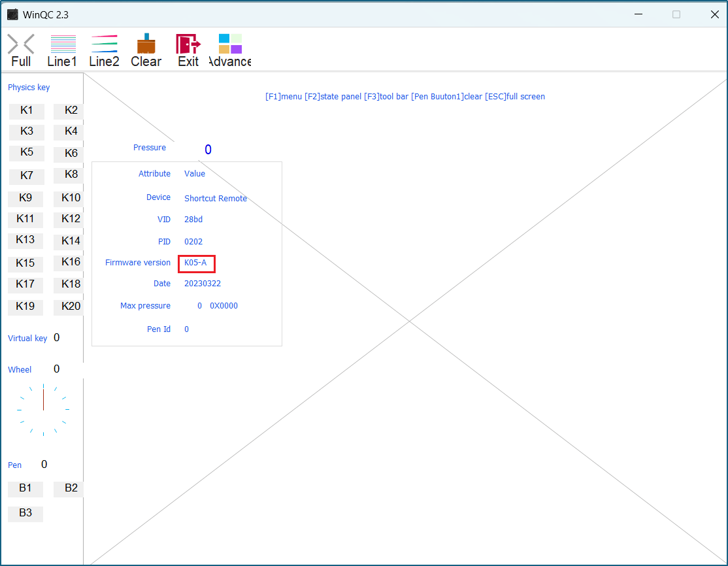Image resolution: width=728 pixels, height=566 pixels.
Task: Maximize the WinQC window
Action: click(676, 14)
